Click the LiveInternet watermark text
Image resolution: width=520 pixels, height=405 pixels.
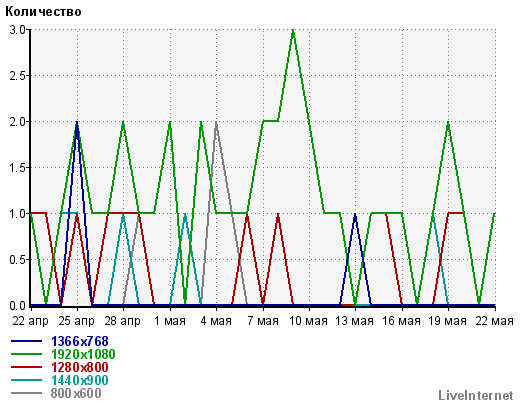(x=476, y=396)
